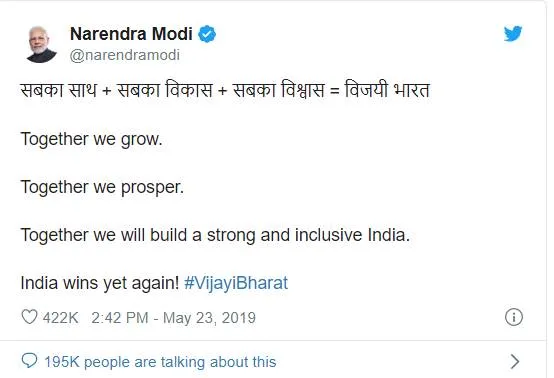Open "195K people are talking about this"

pos(160,362)
